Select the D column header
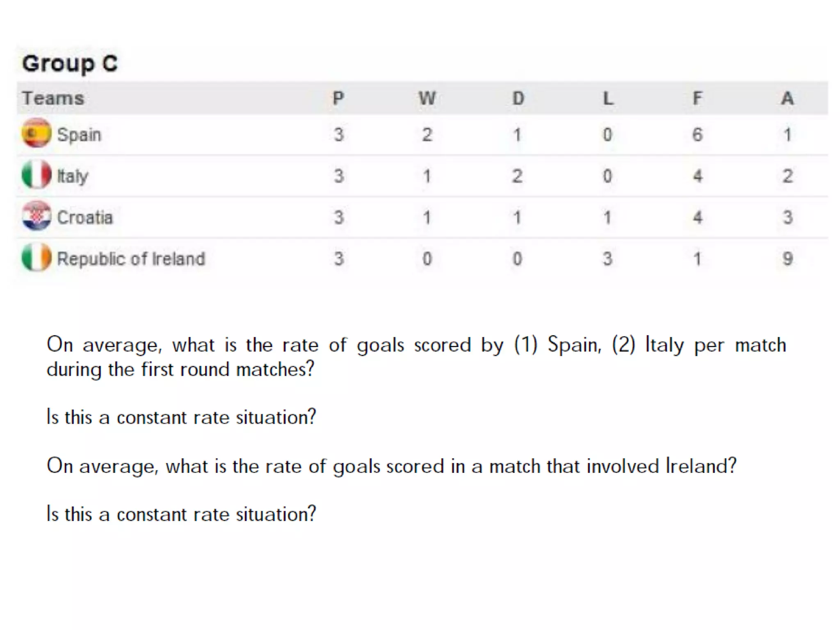This screenshot has height=630, width=840. (518, 98)
